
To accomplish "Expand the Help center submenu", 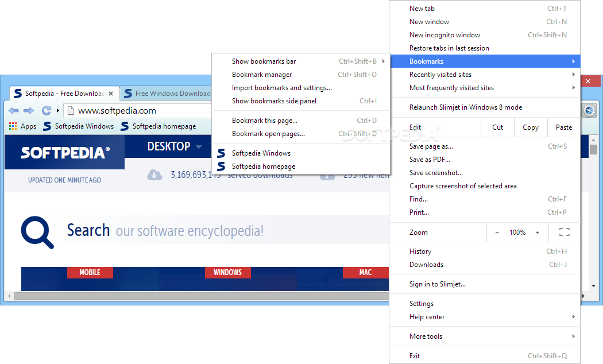I will [x=485, y=317].
